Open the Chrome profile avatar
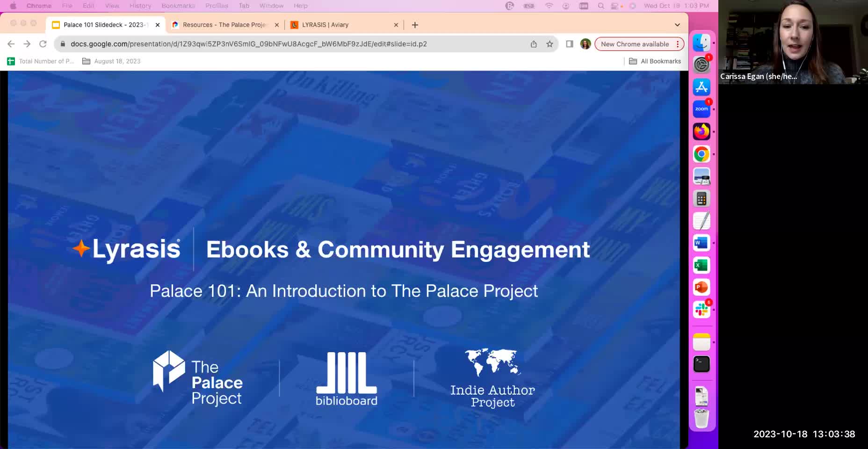The width and height of the screenshot is (868, 449). pos(585,44)
